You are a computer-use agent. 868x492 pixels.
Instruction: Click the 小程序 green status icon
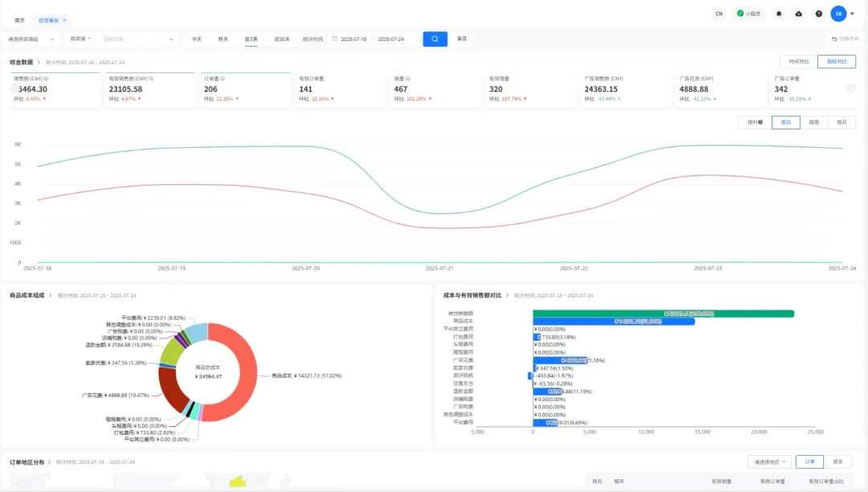tap(740, 14)
